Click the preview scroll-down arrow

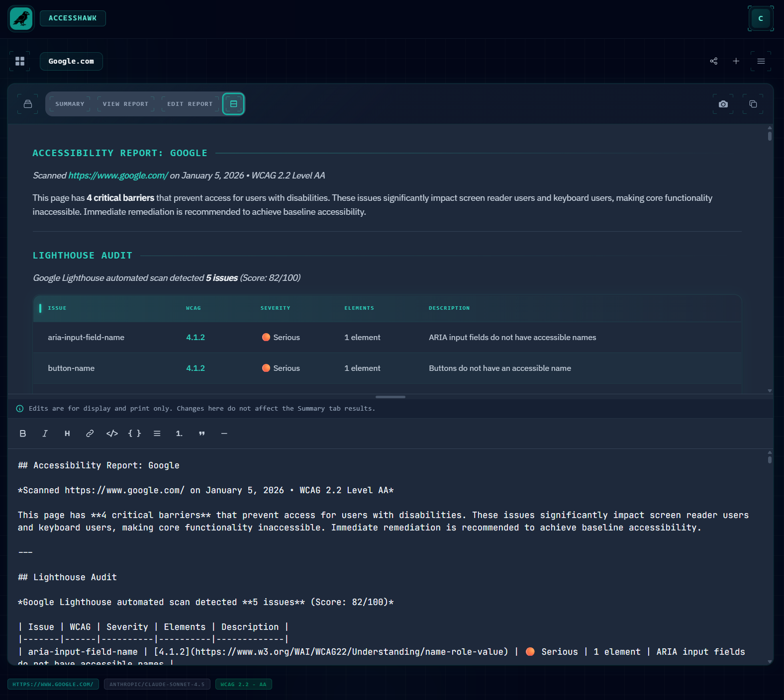coord(770,391)
